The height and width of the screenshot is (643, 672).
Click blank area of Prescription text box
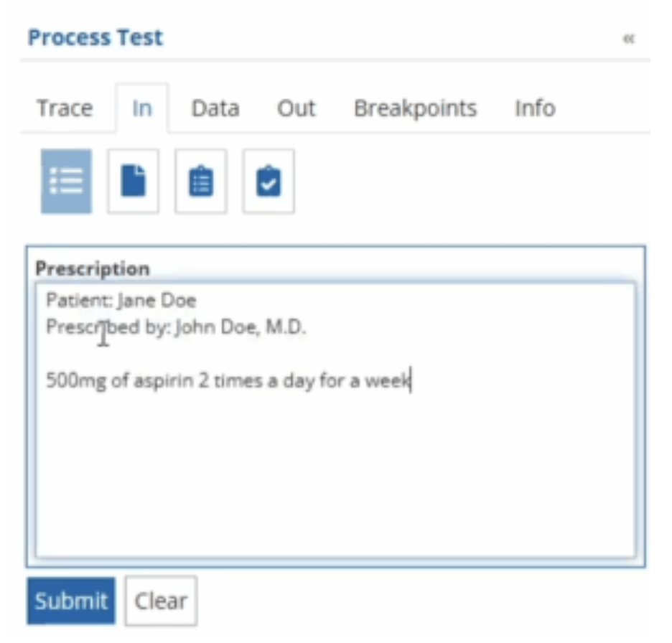pyautogui.click(x=335, y=474)
